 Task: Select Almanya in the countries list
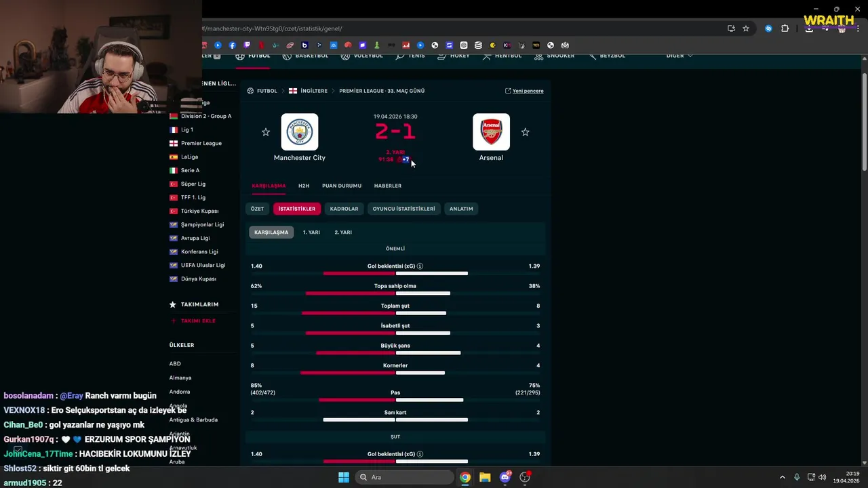[x=180, y=378]
